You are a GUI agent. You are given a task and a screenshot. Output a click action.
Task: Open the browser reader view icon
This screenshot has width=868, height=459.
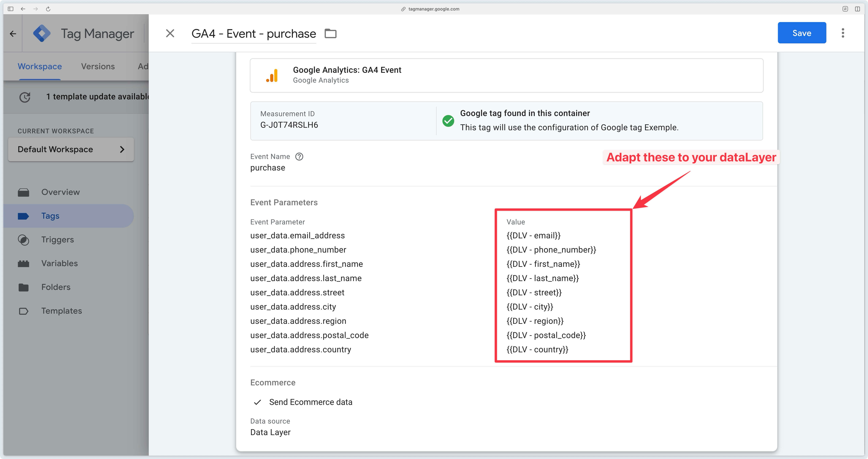point(845,9)
